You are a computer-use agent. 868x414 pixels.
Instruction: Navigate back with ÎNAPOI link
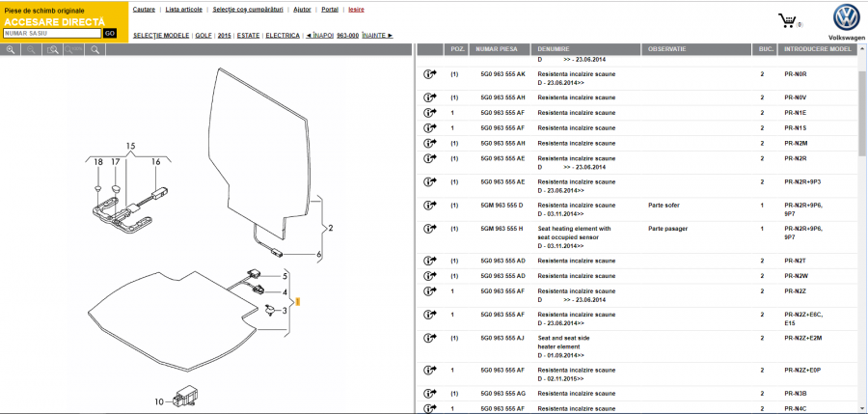click(x=318, y=35)
